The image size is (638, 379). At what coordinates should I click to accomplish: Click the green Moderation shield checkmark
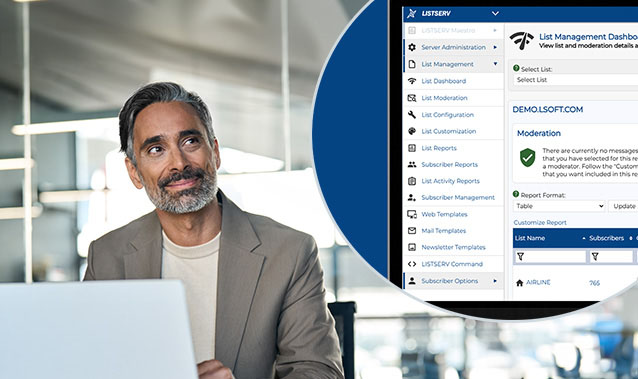527,158
